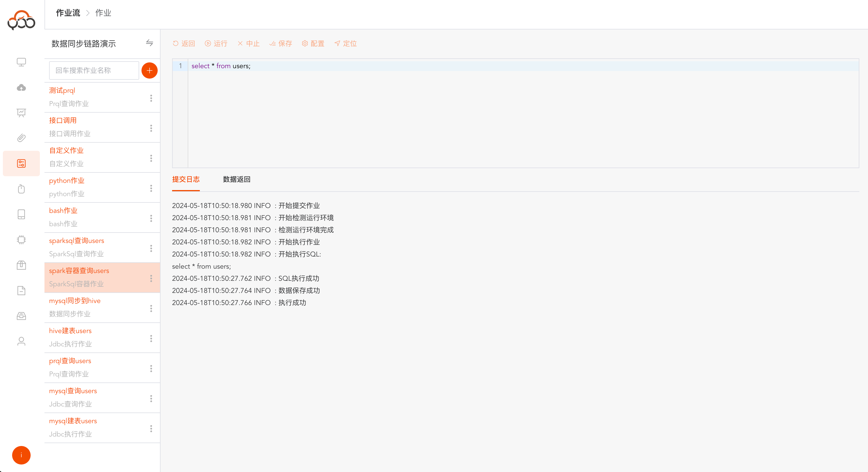This screenshot has width=868, height=472.
Task: Click the 运行 run button
Action: point(216,44)
